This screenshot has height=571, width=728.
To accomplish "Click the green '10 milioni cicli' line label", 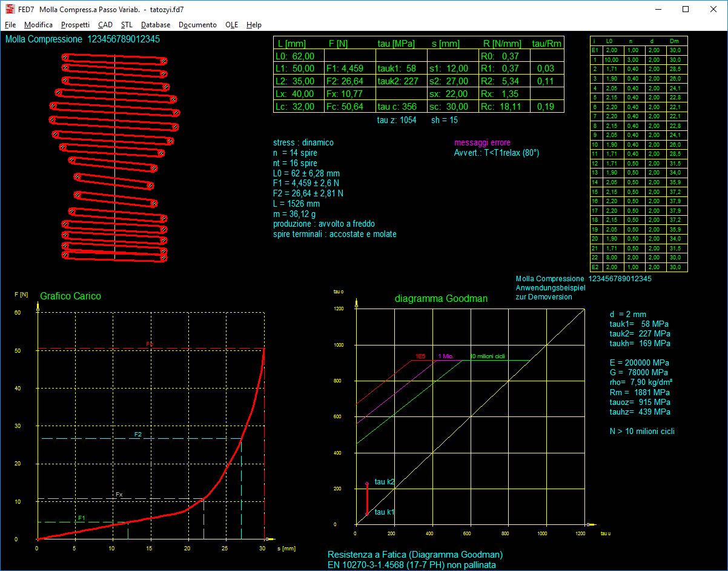I will coord(488,356).
